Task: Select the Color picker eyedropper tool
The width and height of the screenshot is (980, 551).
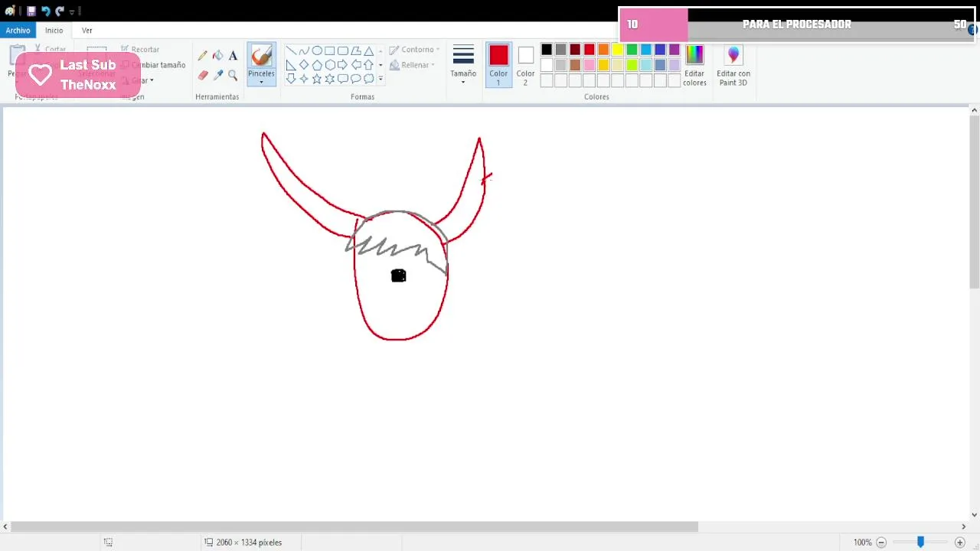Action: click(x=217, y=75)
